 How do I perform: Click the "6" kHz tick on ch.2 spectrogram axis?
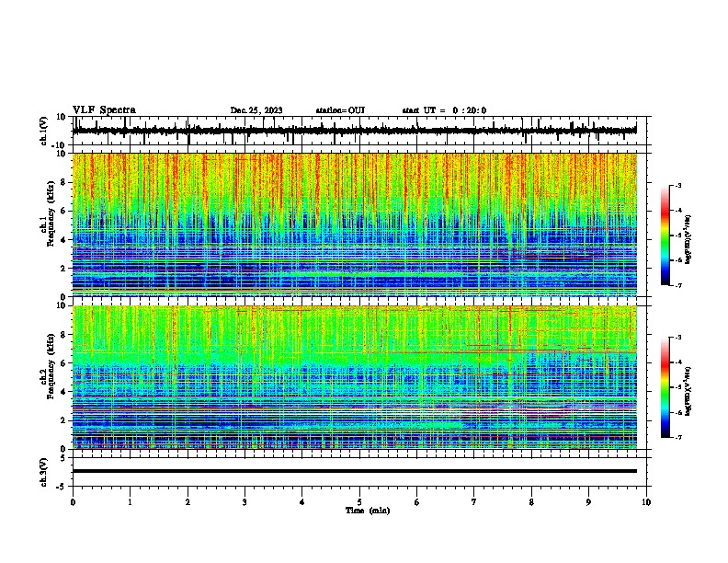(64, 363)
